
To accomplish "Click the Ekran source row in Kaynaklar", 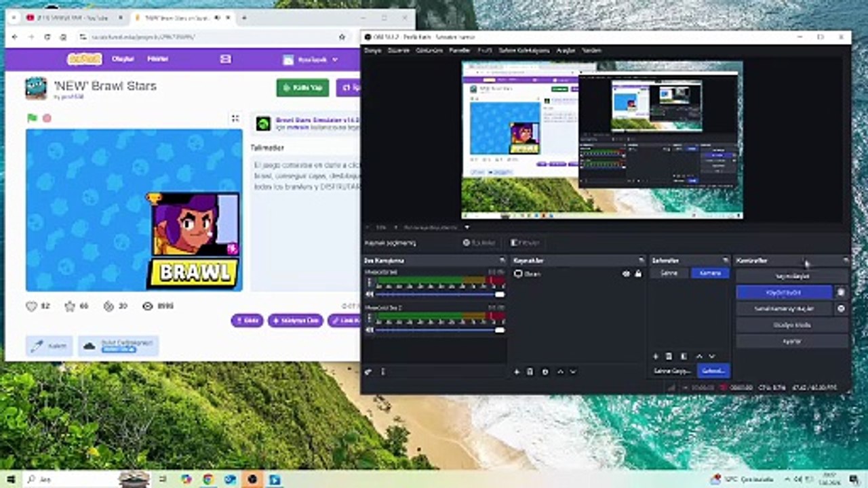I will (x=578, y=274).
